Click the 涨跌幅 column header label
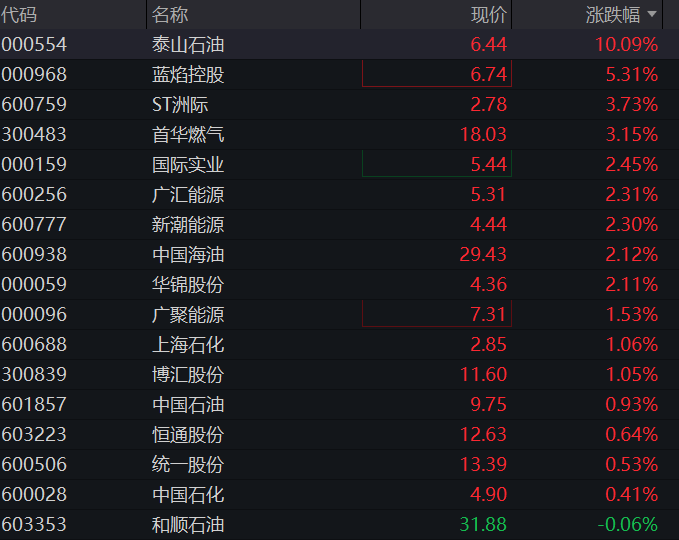The height and width of the screenshot is (540, 679). tap(613, 15)
